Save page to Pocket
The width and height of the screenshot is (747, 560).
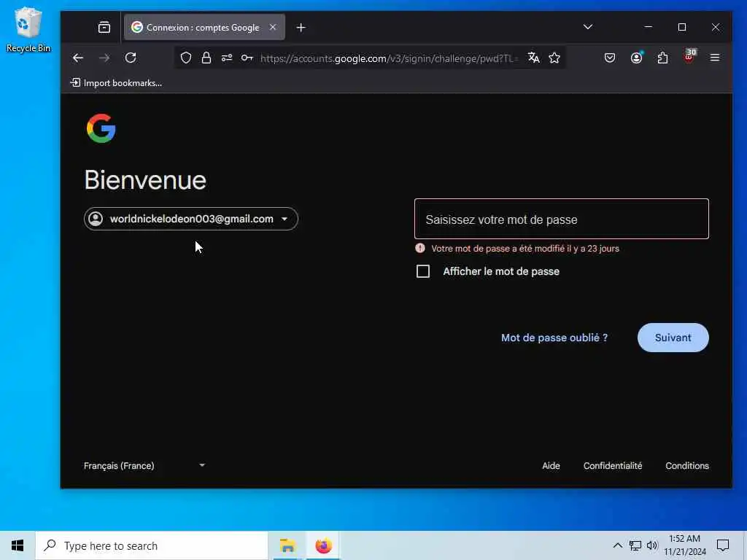click(x=610, y=58)
